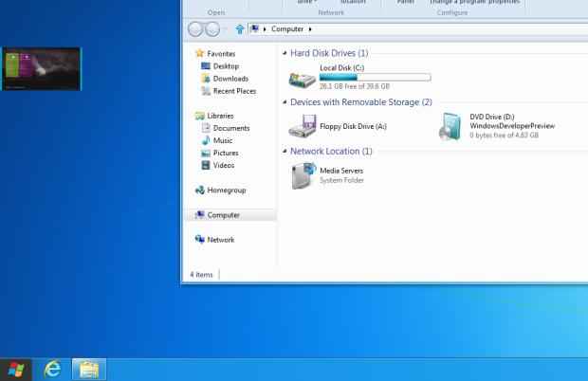This screenshot has height=381, width=588.
Task: Click the computer icon in address bar
Action: 254,28
